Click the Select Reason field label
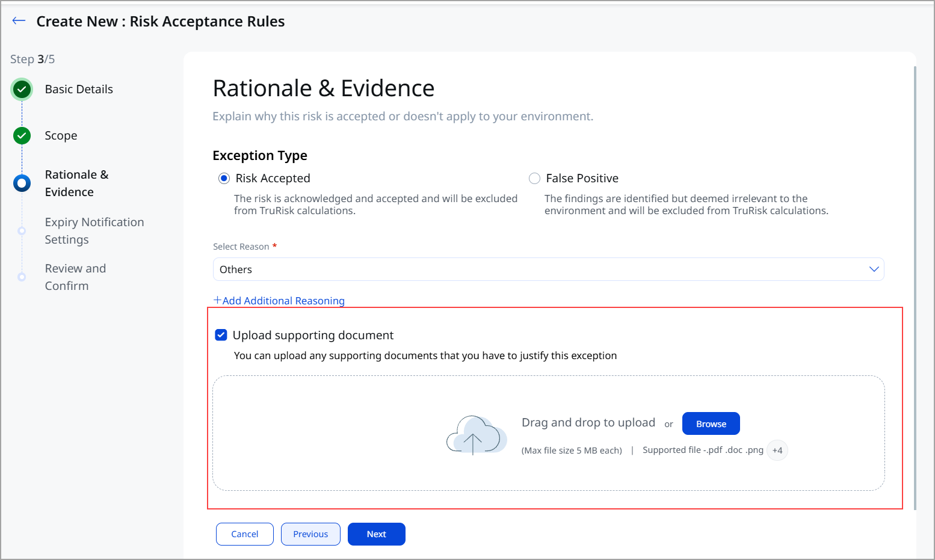Image resolution: width=935 pixels, height=560 pixels. click(x=241, y=247)
